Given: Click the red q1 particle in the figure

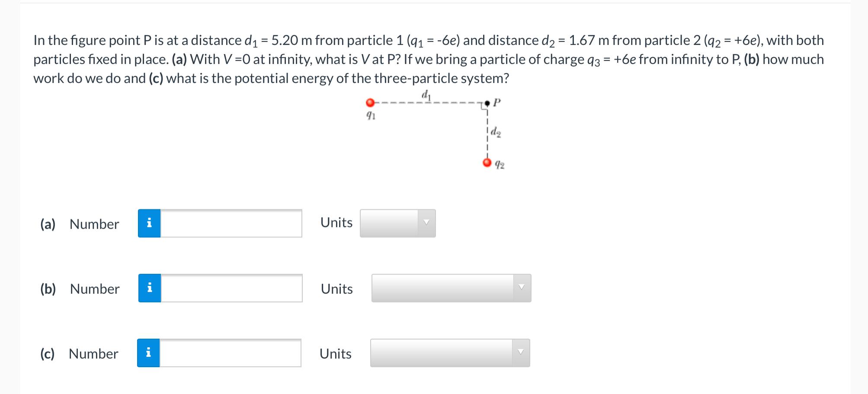Looking at the screenshot, I should 370,102.
